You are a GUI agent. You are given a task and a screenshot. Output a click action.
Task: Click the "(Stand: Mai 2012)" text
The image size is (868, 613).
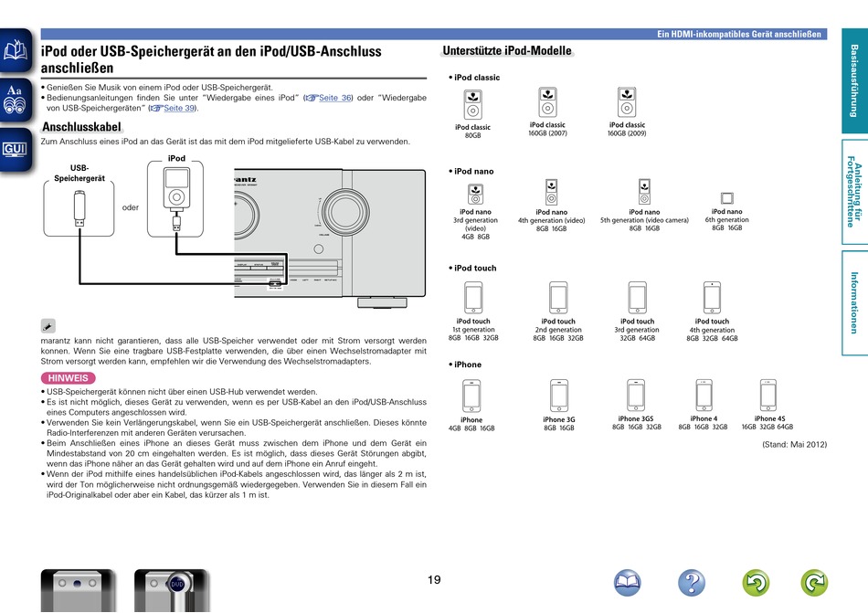tap(794, 444)
